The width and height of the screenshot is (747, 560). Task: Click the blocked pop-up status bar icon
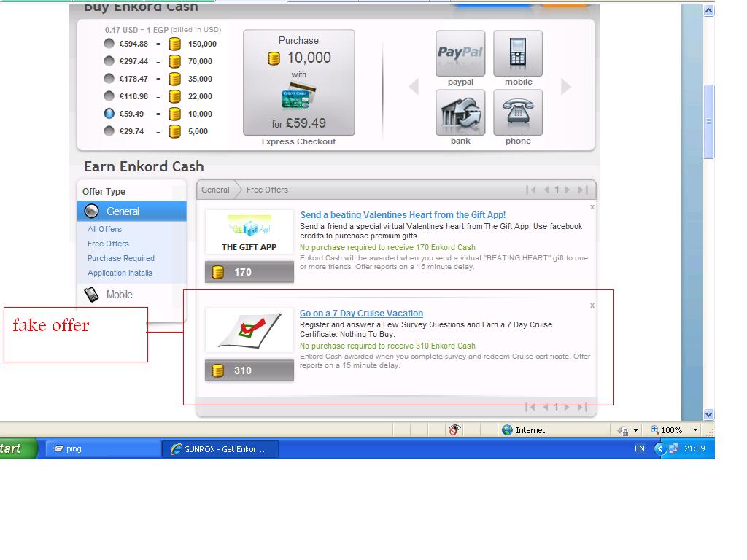pos(455,430)
